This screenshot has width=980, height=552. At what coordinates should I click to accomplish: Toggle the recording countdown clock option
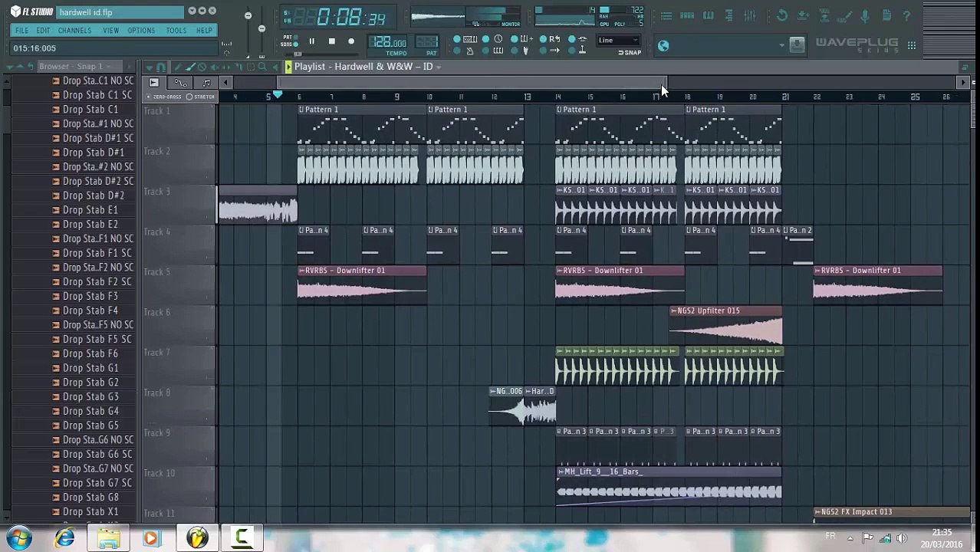(x=498, y=39)
